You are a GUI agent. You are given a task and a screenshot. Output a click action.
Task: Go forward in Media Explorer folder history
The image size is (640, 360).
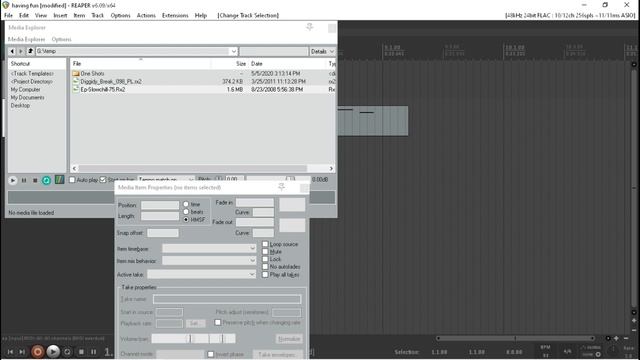tap(21, 51)
